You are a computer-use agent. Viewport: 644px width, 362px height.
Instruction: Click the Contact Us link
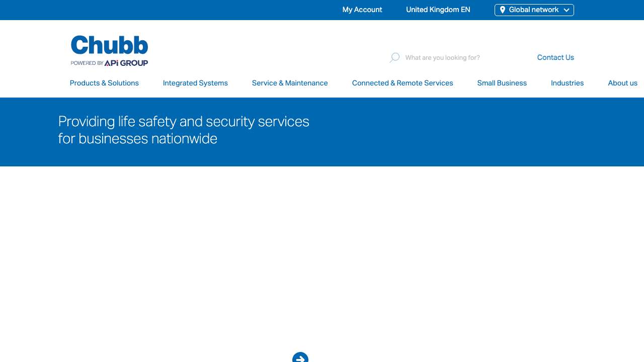click(x=555, y=58)
